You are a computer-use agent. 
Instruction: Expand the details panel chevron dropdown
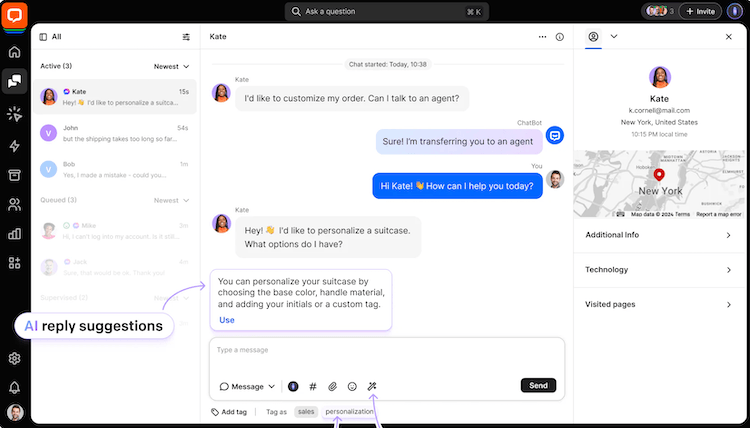coord(614,36)
